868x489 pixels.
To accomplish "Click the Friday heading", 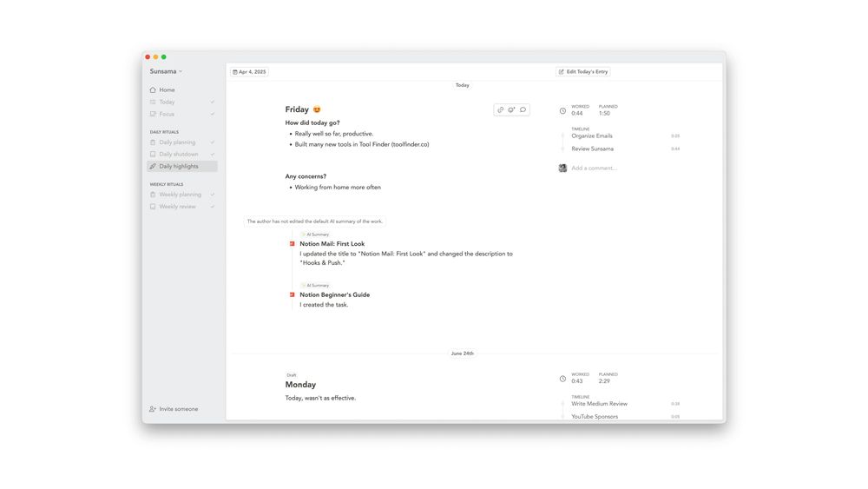I will pos(297,109).
